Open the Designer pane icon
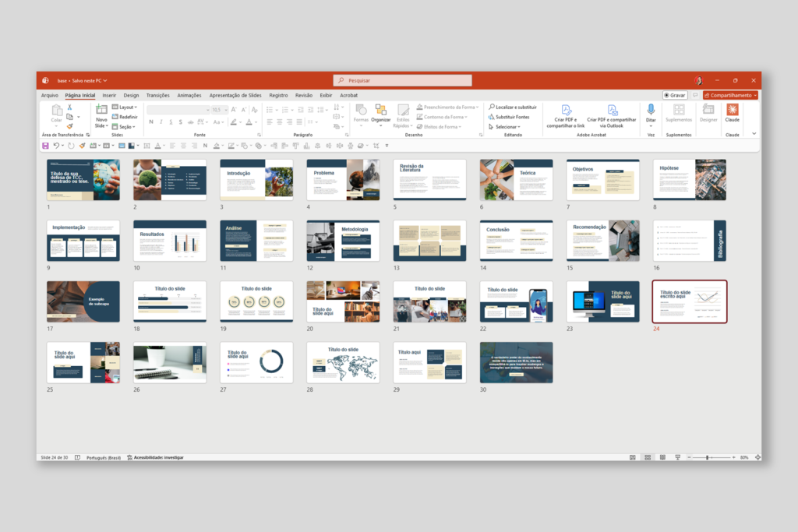798x532 pixels. [708, 109]
